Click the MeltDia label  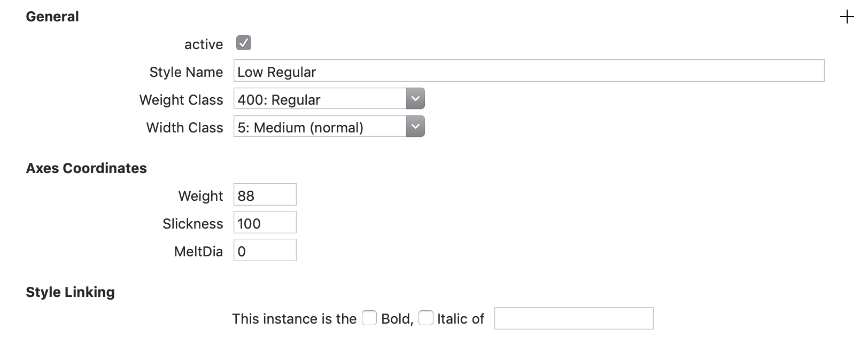pos(198,252)
